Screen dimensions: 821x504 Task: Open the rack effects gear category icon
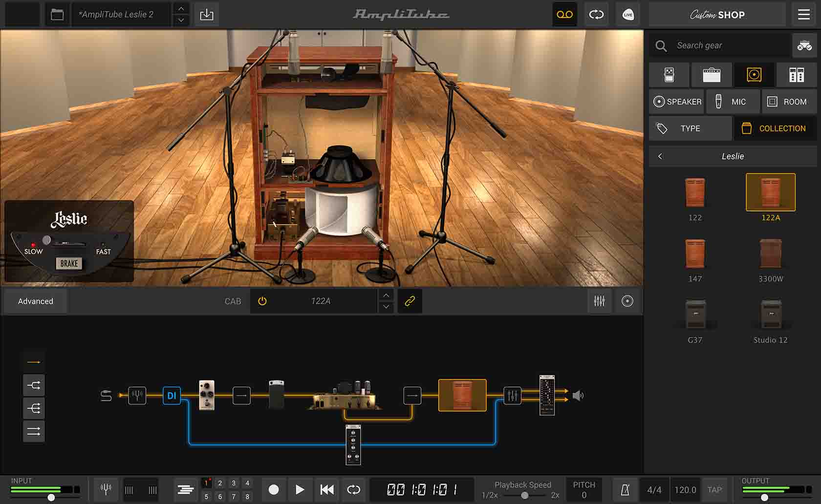coord(796,75)
